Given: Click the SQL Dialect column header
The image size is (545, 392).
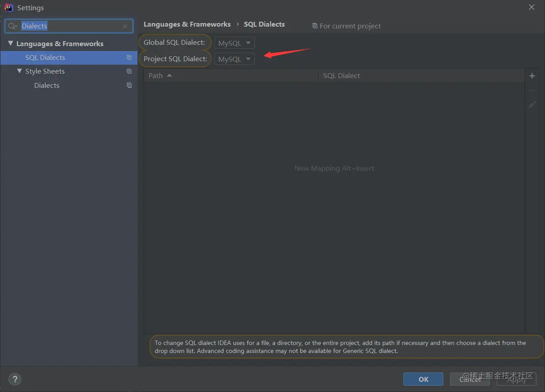Looking at the screenshot, I should tap(421, 76).
